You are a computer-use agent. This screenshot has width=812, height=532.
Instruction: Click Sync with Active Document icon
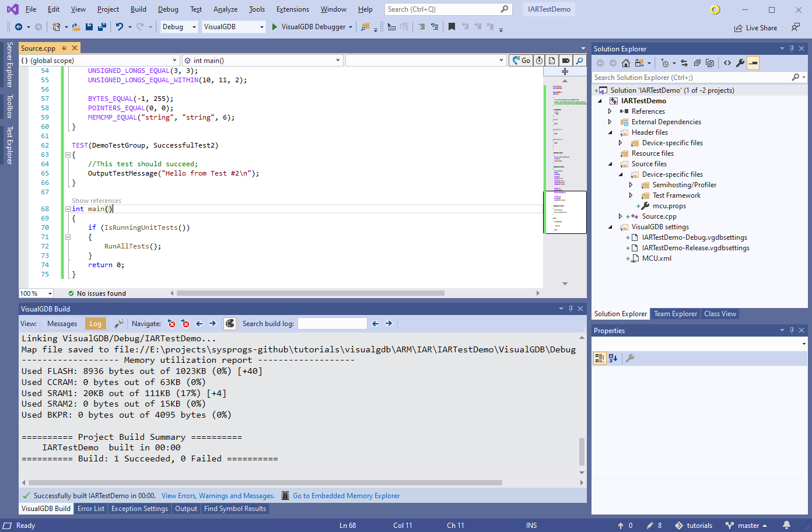click(x=684, y=63)
